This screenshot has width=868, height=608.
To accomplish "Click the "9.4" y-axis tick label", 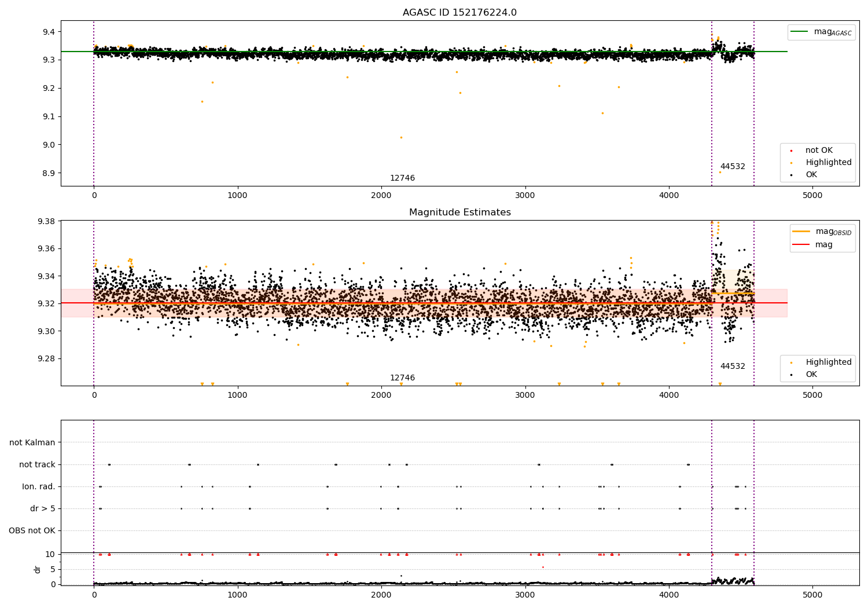I will (49, 32).
